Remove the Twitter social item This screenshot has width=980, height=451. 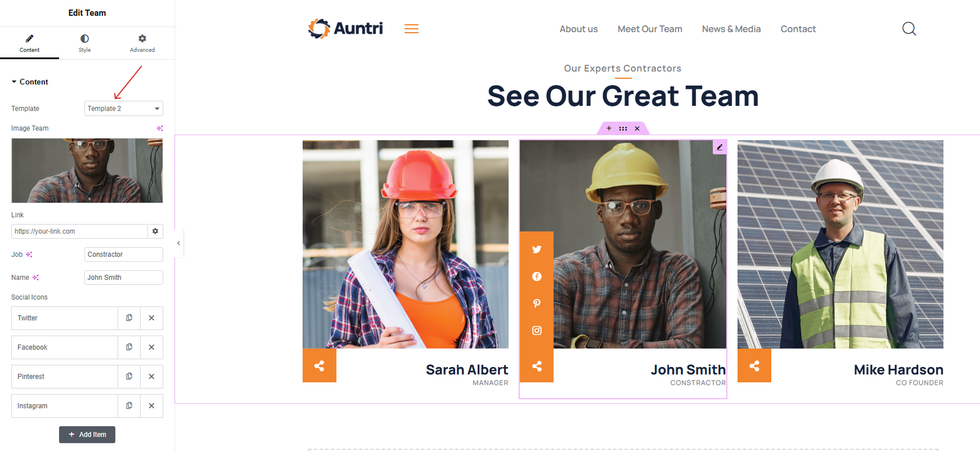click(151, 318)
